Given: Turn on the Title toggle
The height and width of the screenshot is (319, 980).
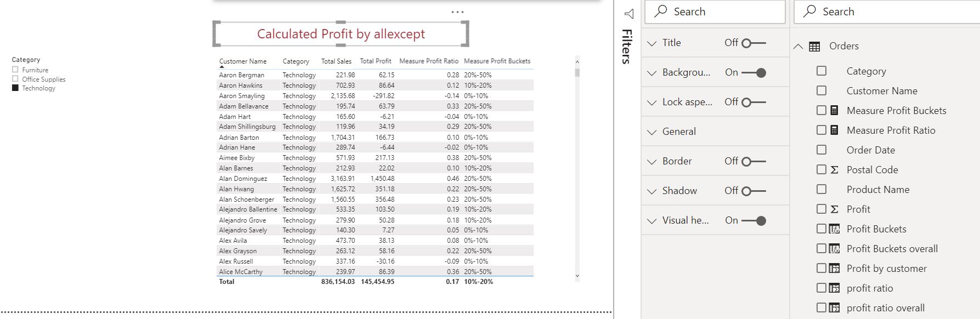Looking at the screenshot, I should (x=754, y=43).
